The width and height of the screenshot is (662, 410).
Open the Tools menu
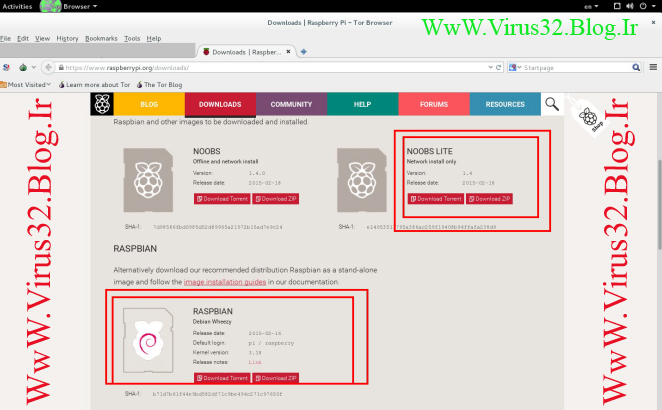(132, 38)
